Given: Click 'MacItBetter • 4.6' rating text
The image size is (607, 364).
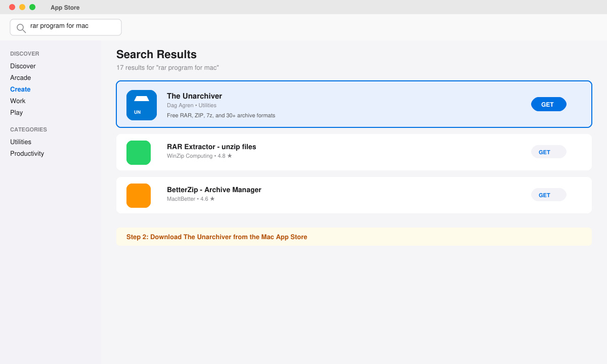Looking at the screenshot, I should pyautogui.click(x=191, y=199).
